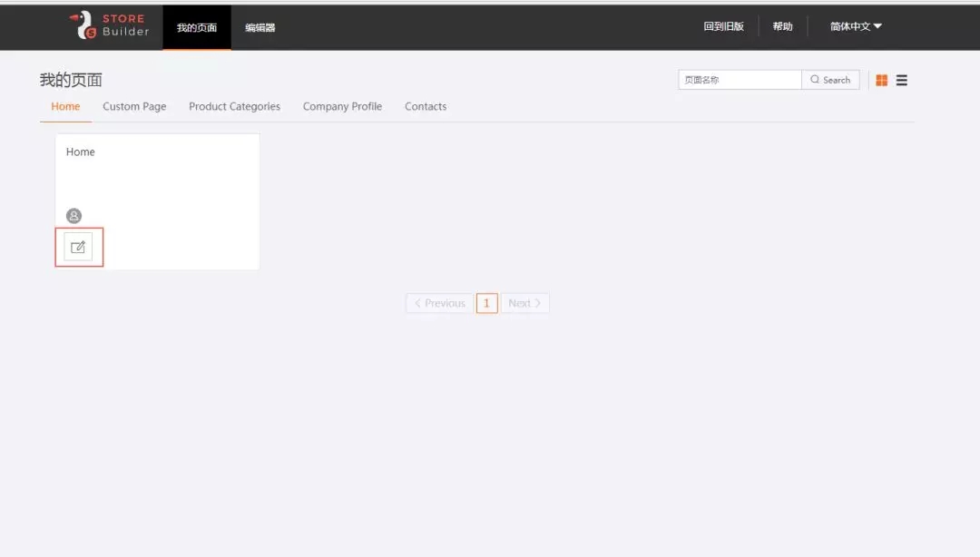The image size is (980, 557).
Task: Click the 页面名称 search input field
Action: click(740, 80)
